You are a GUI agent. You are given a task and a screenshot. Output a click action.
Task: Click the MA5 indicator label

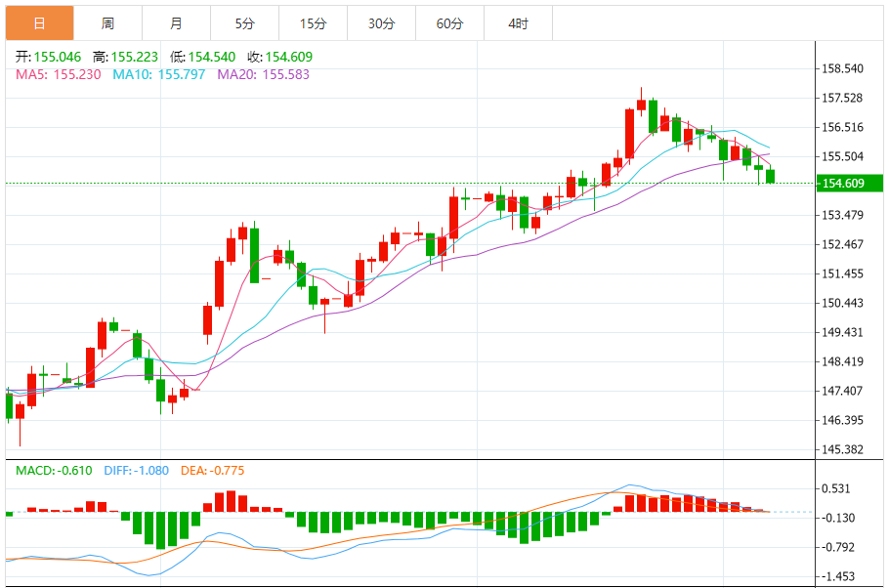(55, 73)
